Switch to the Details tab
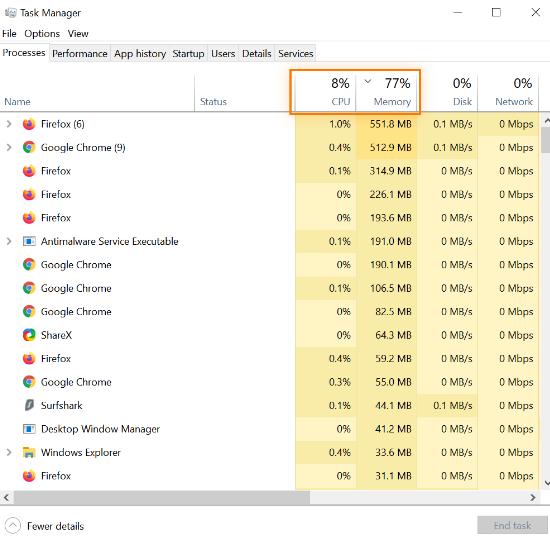550x541 pixels. click(x=256, y=54)
